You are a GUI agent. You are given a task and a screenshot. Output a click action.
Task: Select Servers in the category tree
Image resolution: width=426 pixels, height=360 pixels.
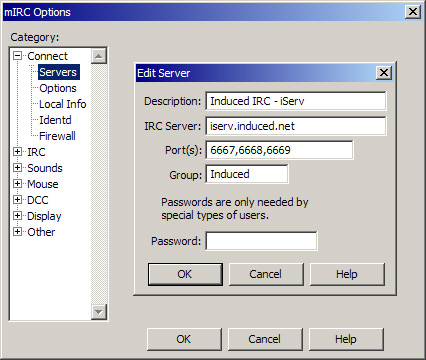(59, 72)
